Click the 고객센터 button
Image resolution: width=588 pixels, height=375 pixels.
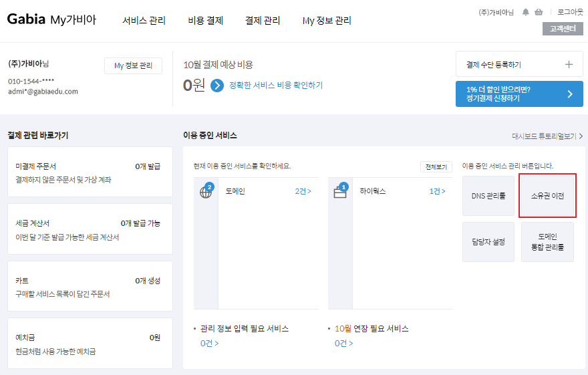pyautogui.click(x=563, y=29)
